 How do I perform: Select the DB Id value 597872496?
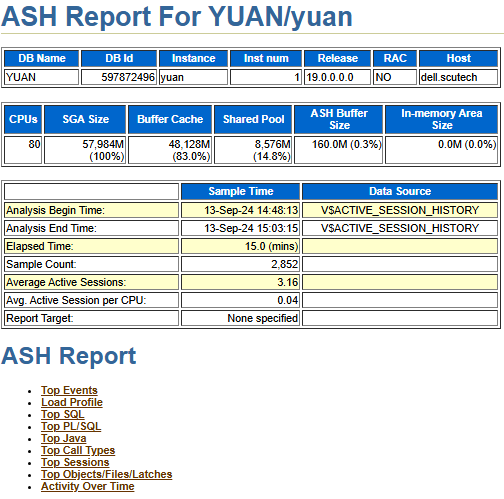click(x=128, y=77)
